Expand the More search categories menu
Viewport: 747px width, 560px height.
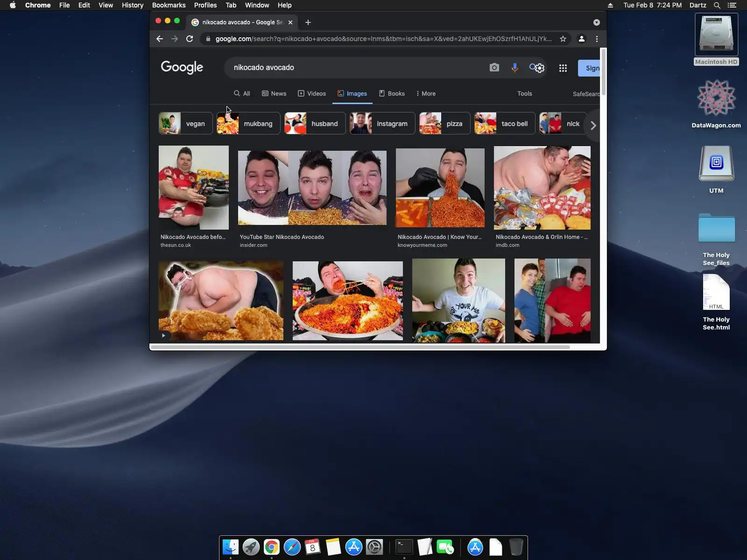coord(426,93)
